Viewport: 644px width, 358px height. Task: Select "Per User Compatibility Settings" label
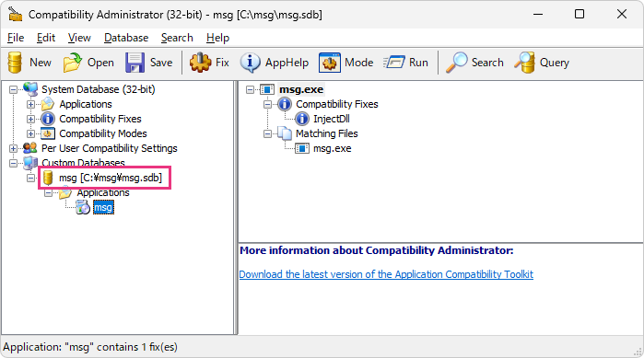coord(110,148)
